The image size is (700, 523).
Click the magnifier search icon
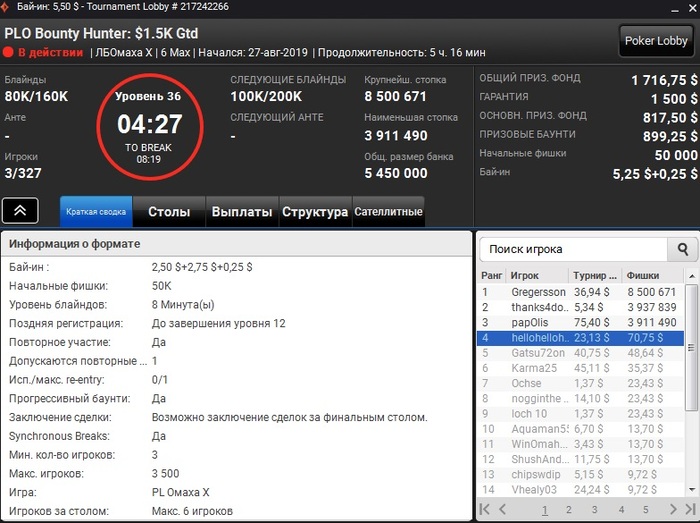point(682,249)
